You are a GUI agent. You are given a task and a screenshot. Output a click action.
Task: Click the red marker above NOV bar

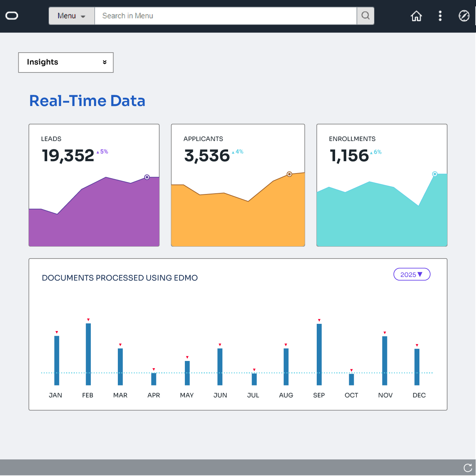pyautogui.click(x=385, y=332)
